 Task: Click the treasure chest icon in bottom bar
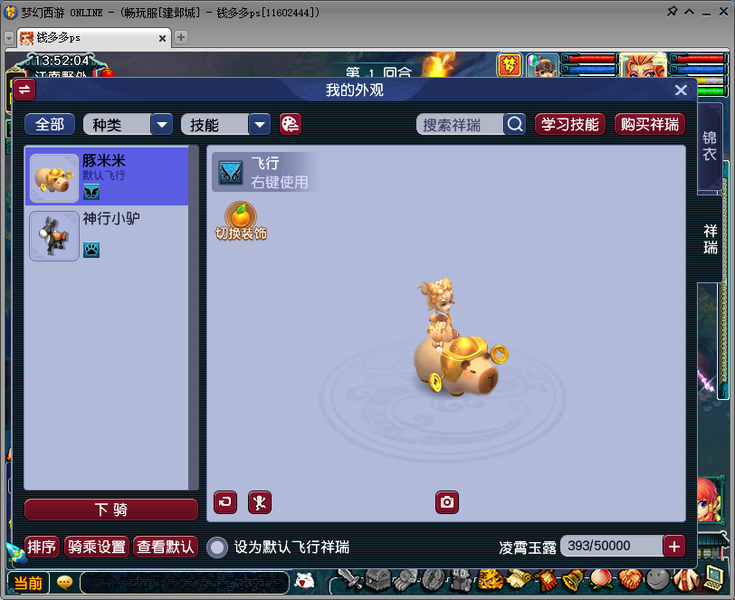378,580
